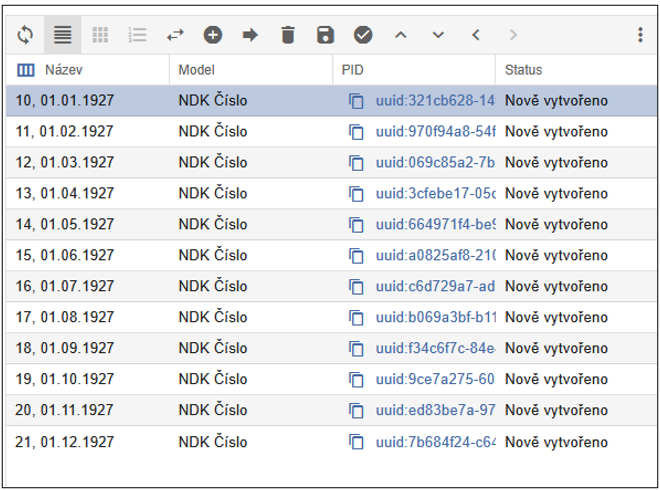Open PID link uuid:7b684f24
Screen dimensions: 660x490
coord(435,442)
